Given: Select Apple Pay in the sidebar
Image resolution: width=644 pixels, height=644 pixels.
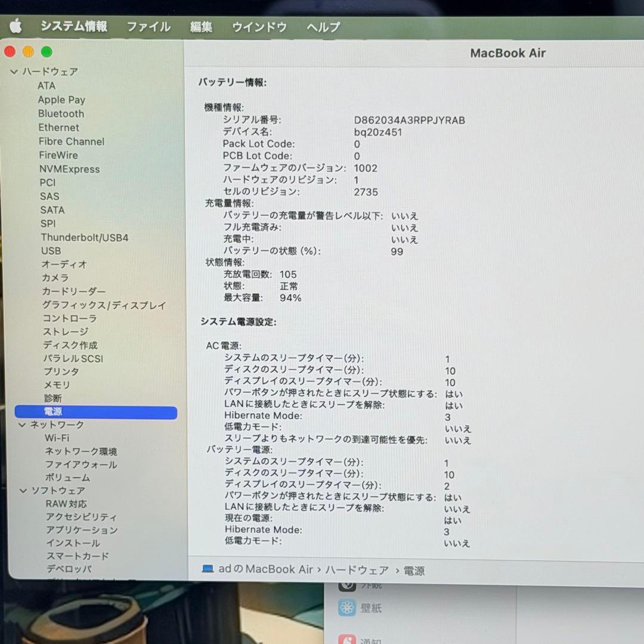Looking at the screenshot, I should pos(61,100).
